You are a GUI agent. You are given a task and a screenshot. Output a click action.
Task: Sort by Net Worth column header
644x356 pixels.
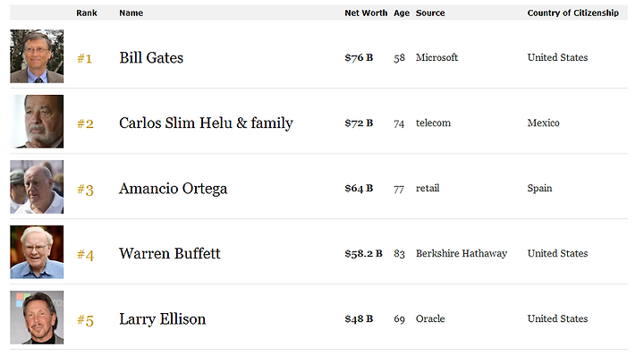[x=366, y=13]
